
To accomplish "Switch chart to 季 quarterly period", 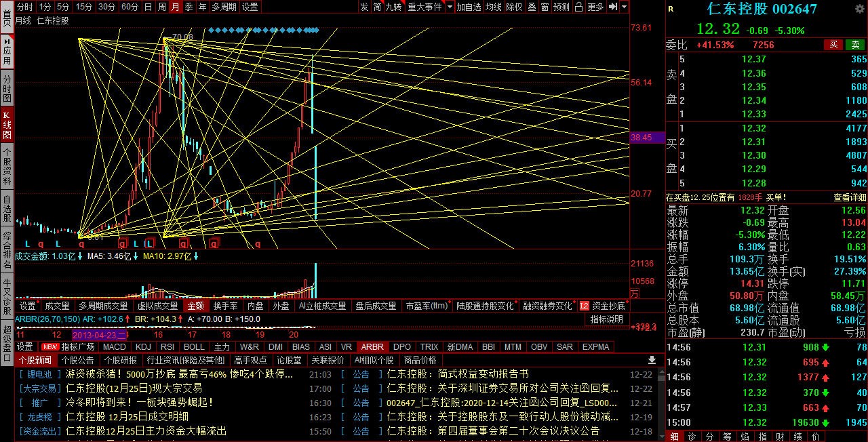I will 189,7.
